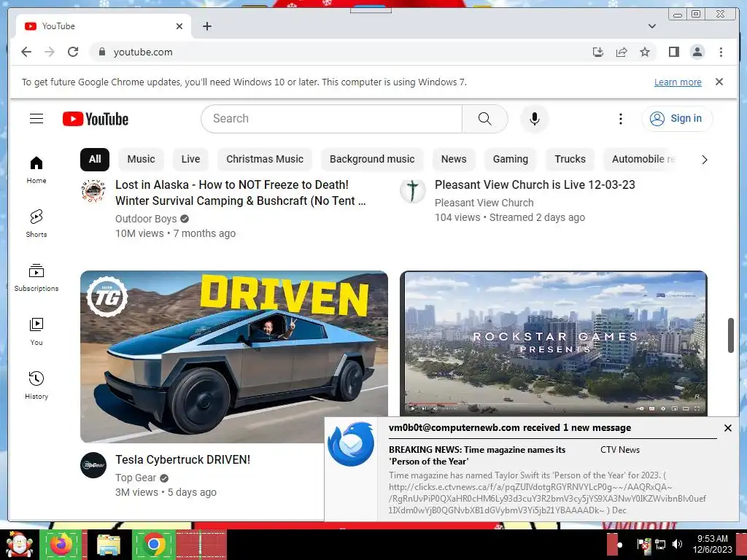Click Top Gear channel avatar
The height and width of the screenshot is (560, 747).
93,465
